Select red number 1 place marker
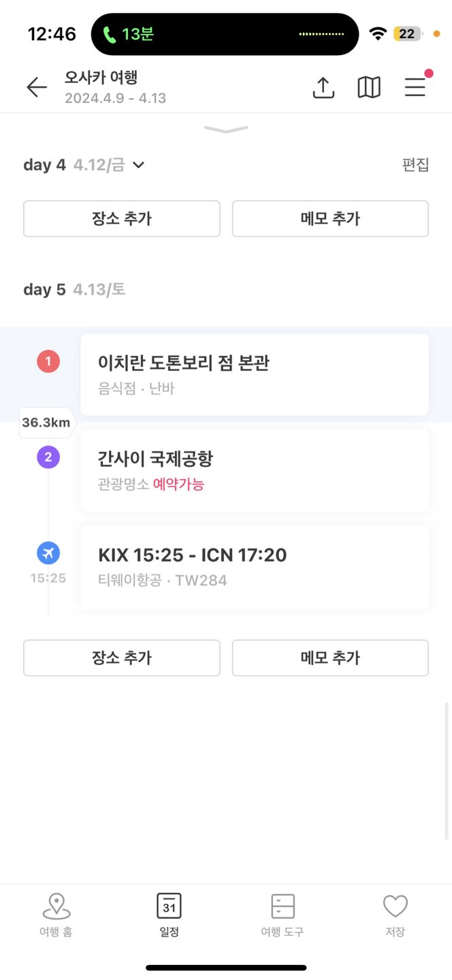Screen dimensions: 452x980 click(48, 361)
